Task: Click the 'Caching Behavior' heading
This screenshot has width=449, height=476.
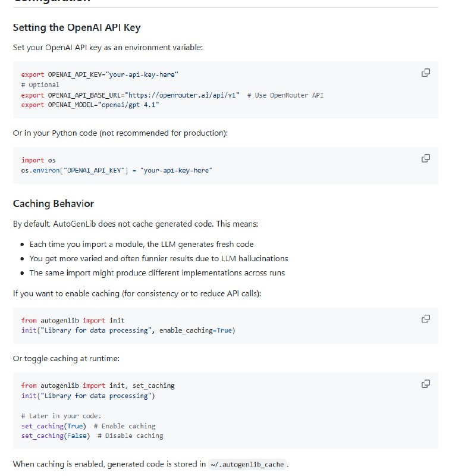Action: tap(54, 203)
